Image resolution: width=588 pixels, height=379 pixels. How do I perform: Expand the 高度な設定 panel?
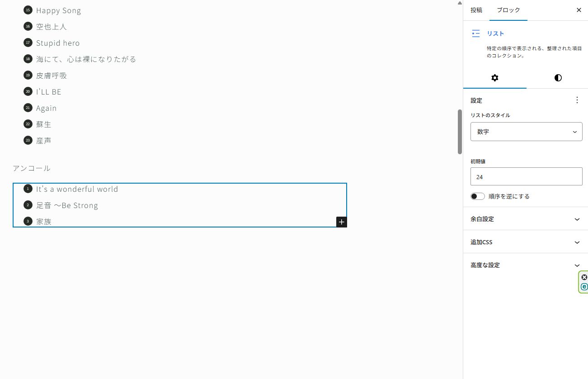coord(526,265)
